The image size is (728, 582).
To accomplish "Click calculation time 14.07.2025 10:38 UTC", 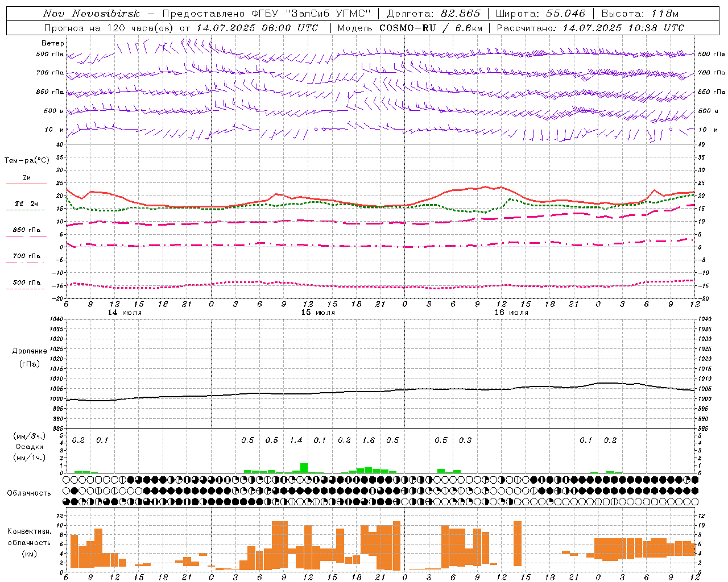I will (623, 28).
